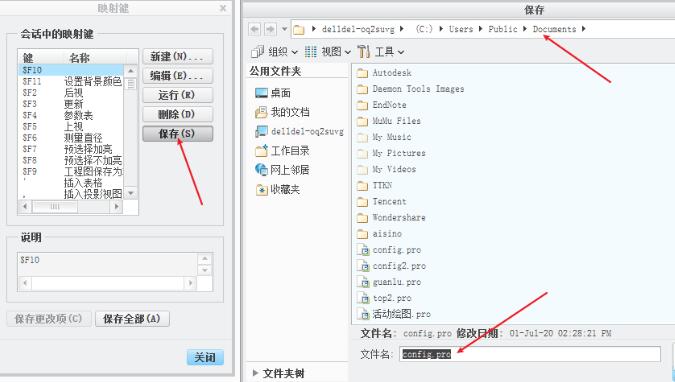Image resolution: width=675 pixels, height=382 pixels.
Task: Select $F9 工程图保存为 mapkey row
Action: [71, 171]
